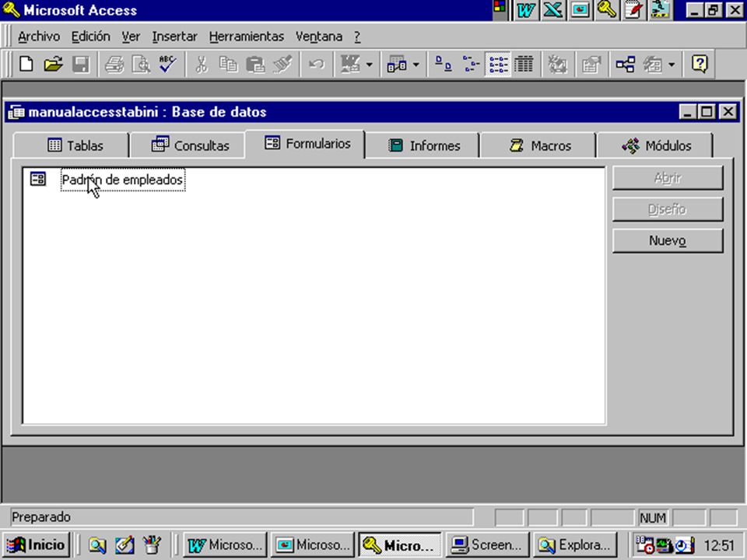Open the Ventana menu
Screen dimensions: 747x560
(x=319, y=37)
